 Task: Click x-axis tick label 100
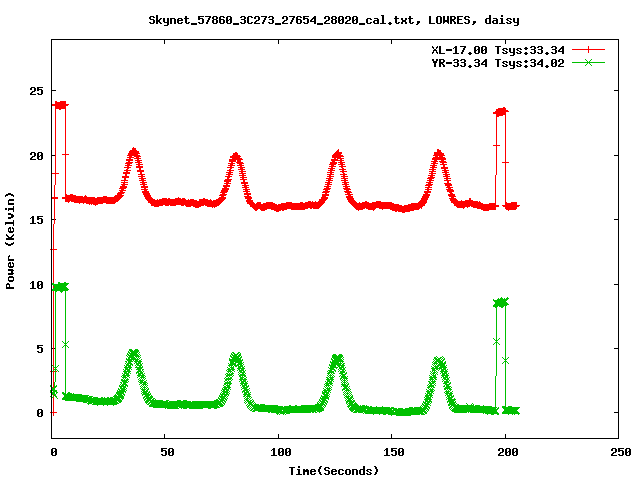coord(281,452)
